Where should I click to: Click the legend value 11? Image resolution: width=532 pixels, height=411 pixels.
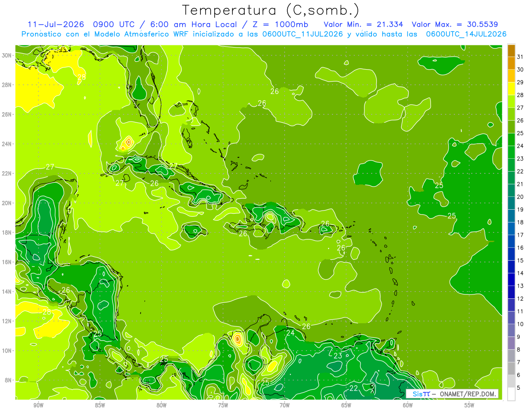pos(520,311)
